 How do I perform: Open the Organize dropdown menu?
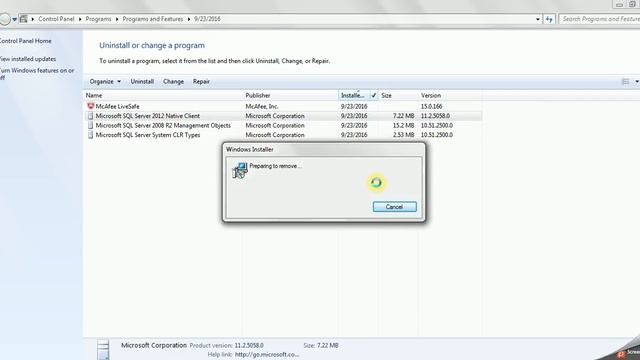click(105, 82)
